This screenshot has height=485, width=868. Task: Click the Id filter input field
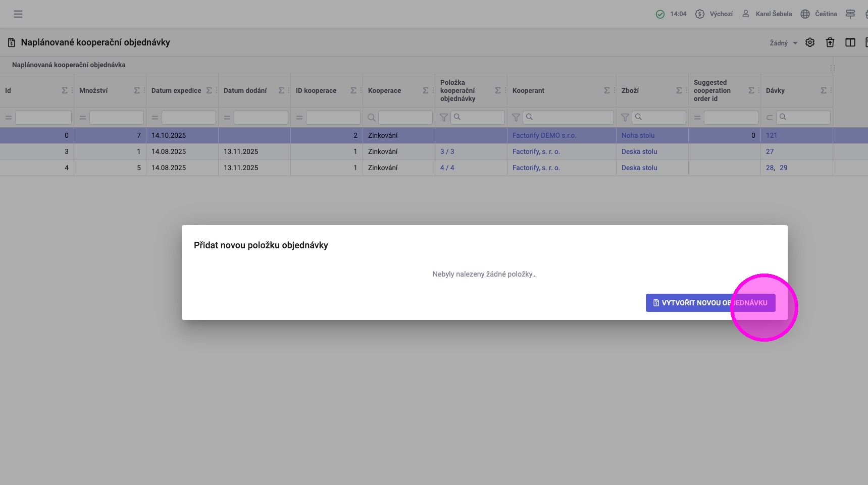click(43, 118)
